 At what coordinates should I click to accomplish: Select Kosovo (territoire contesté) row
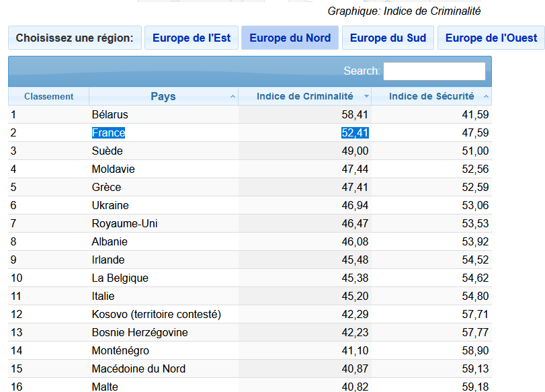pyautogui.click(x=156, y=315)
